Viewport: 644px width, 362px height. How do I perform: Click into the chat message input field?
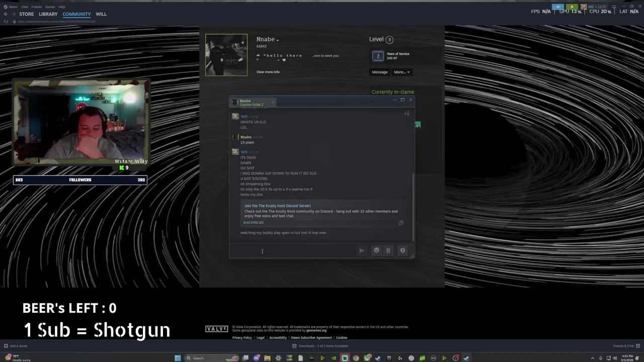[x=293, y=250]
